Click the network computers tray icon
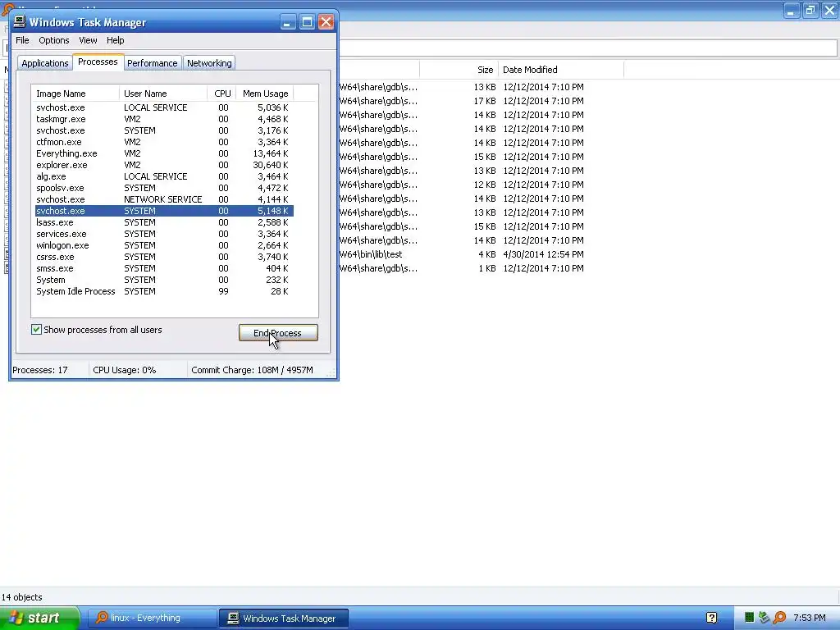840x630 pixels. point(764,618)
